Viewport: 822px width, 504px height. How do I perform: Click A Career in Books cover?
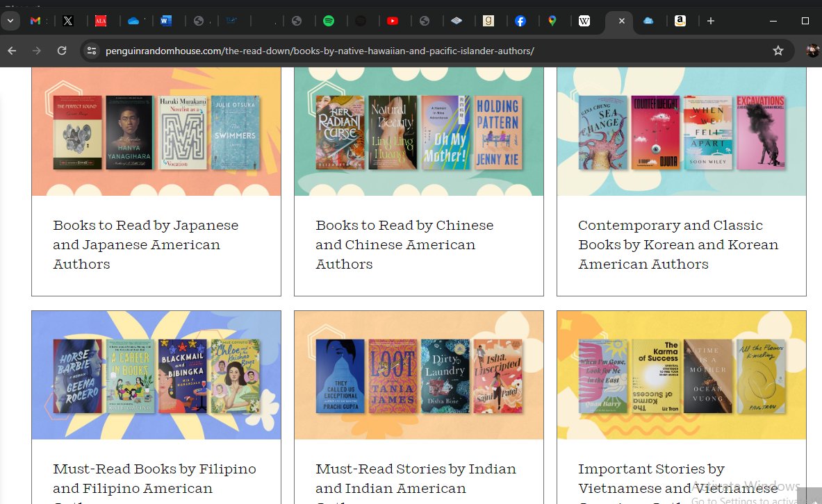pyautogui.click(x=130, y=376)
